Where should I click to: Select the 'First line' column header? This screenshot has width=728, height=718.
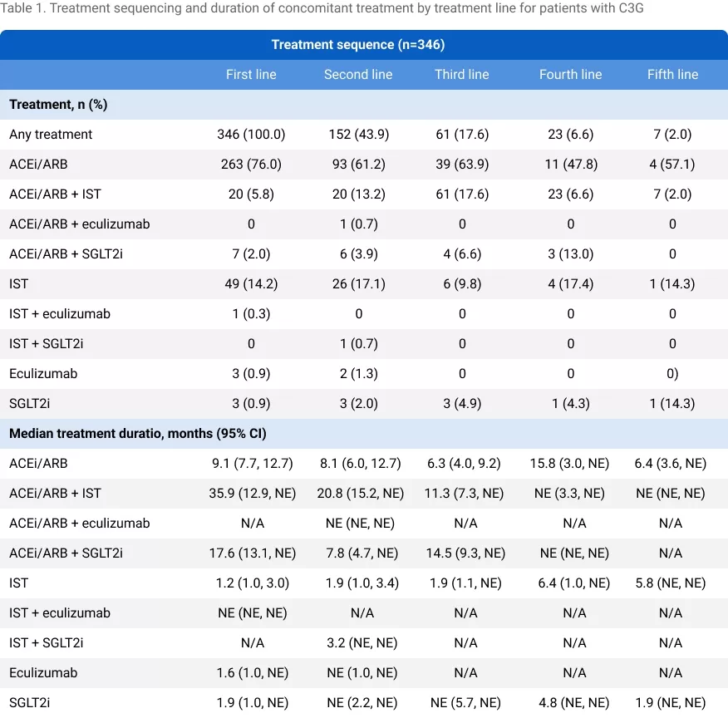(251, 75)
